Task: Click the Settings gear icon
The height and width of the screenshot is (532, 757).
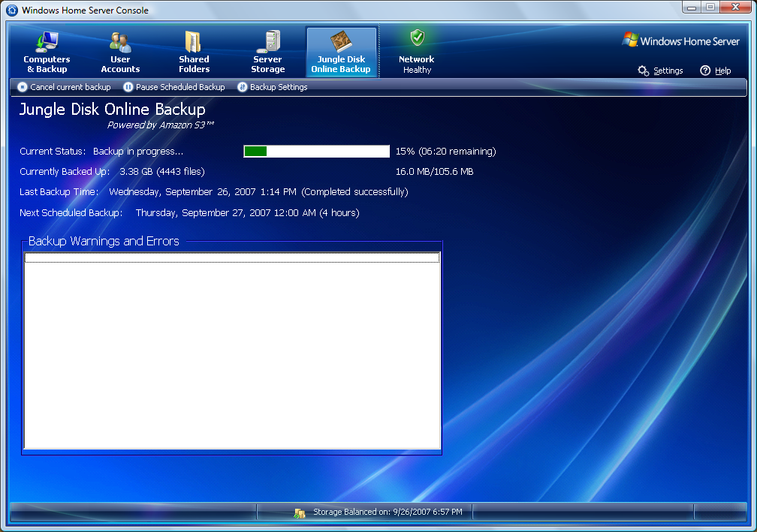Action: click(643, 71)
